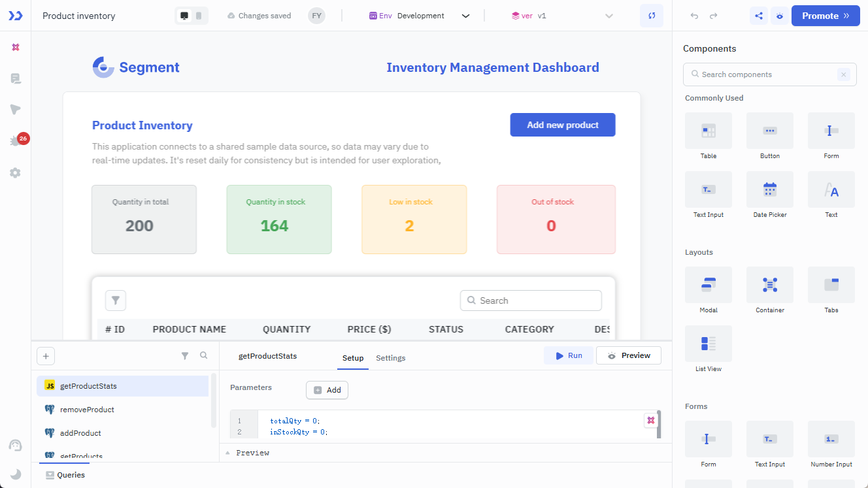Open the support chat icon in left sidebar

[x=16, y=445]
